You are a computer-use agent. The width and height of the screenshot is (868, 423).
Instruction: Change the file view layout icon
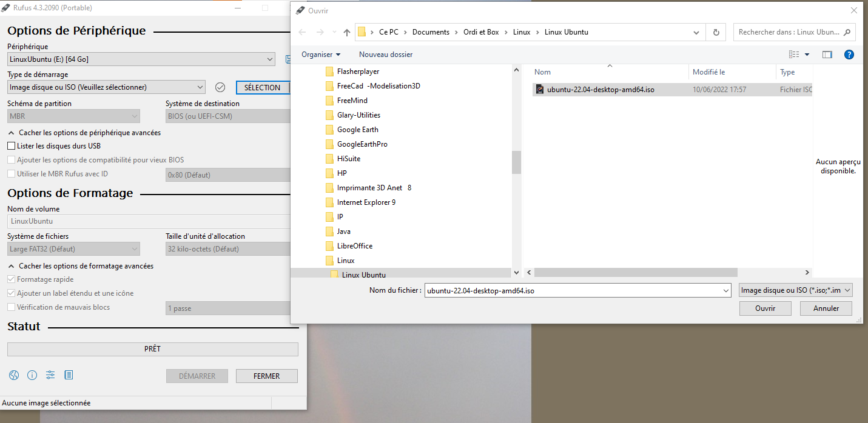[795, 55]
